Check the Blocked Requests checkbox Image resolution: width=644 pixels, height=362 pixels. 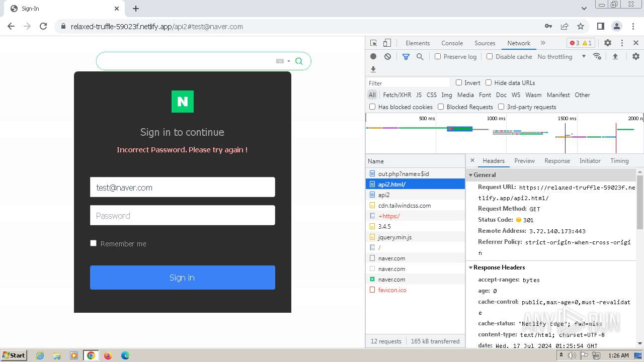pyautogui.click(x=441, y=107)
